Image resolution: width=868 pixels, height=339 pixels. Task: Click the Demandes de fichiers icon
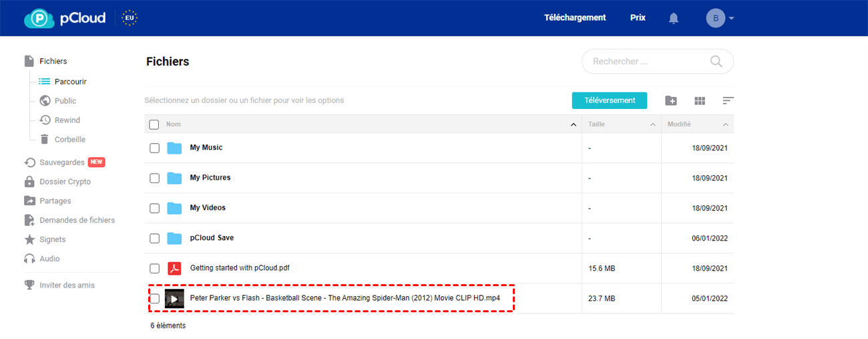pos(29,220)
